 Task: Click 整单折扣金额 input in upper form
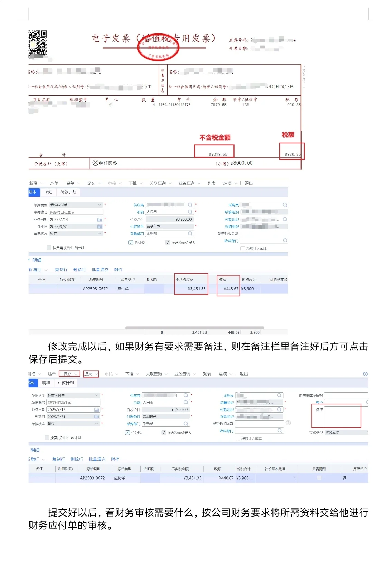264,233
